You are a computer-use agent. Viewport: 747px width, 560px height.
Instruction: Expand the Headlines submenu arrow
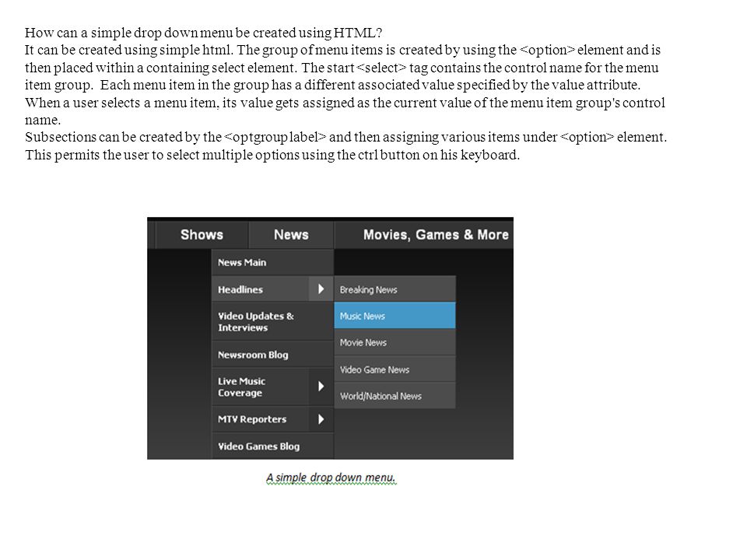pyautogui.click(x=321, y=289)
